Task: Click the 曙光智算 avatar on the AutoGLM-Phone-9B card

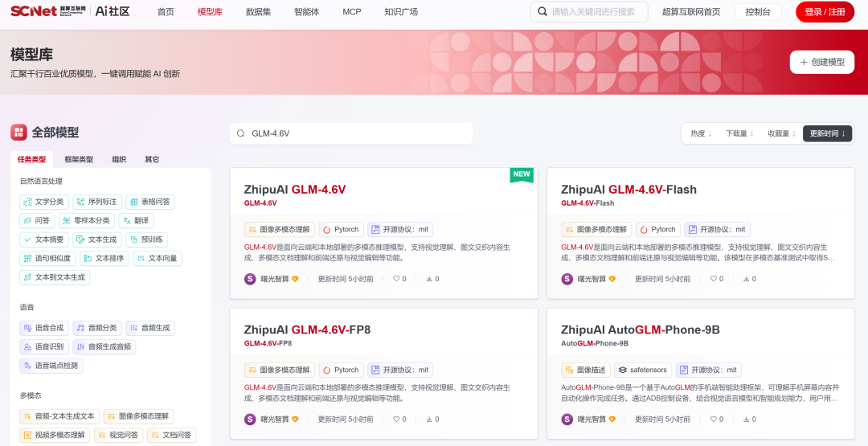Action: (567, 419)
